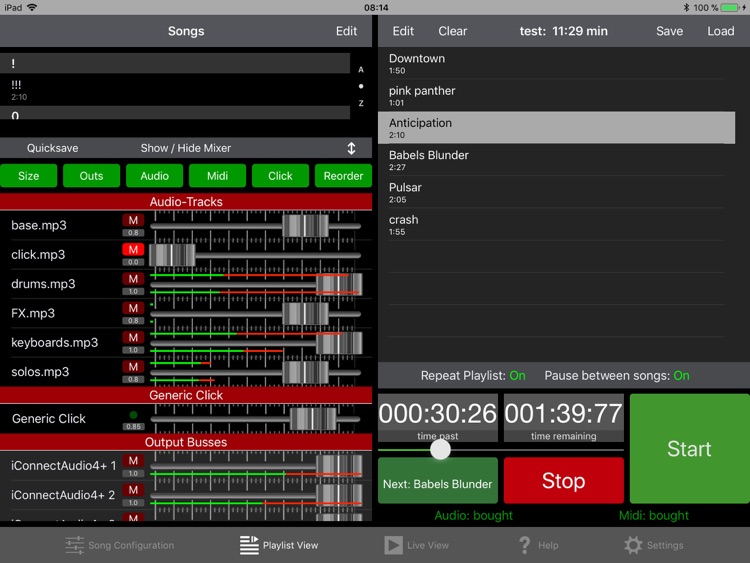This screenshot has height=563, width=750.
Task: Mute the drums.mp3 track
Action: point(133,278)
